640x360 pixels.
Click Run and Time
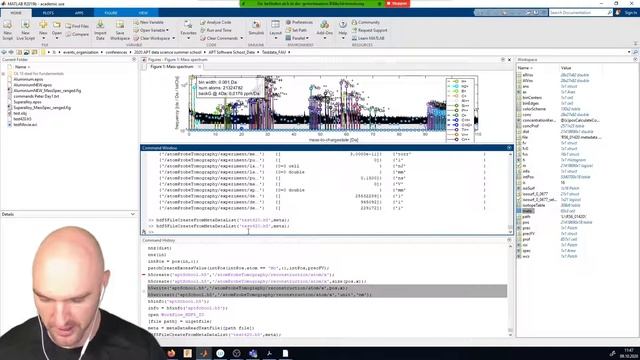[216, 30]
